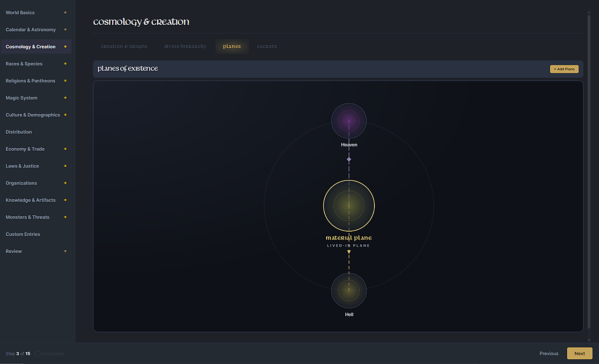
Task: Click the scrollbar down arrow
Action: point(589,340)
